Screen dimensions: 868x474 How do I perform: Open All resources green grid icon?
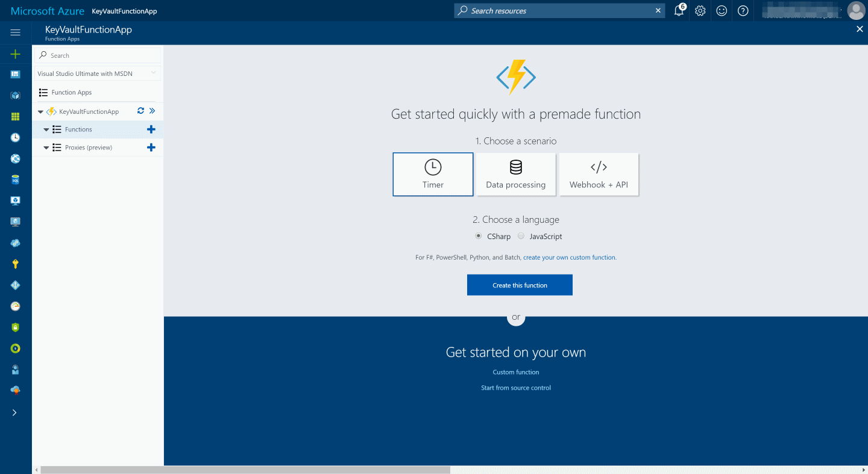16,116
